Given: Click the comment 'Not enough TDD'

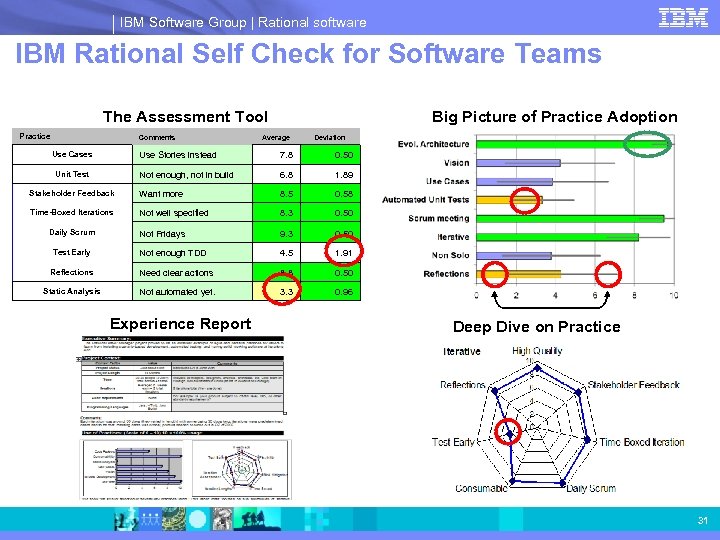Looking at the screenshot, I should coord(173,253).
